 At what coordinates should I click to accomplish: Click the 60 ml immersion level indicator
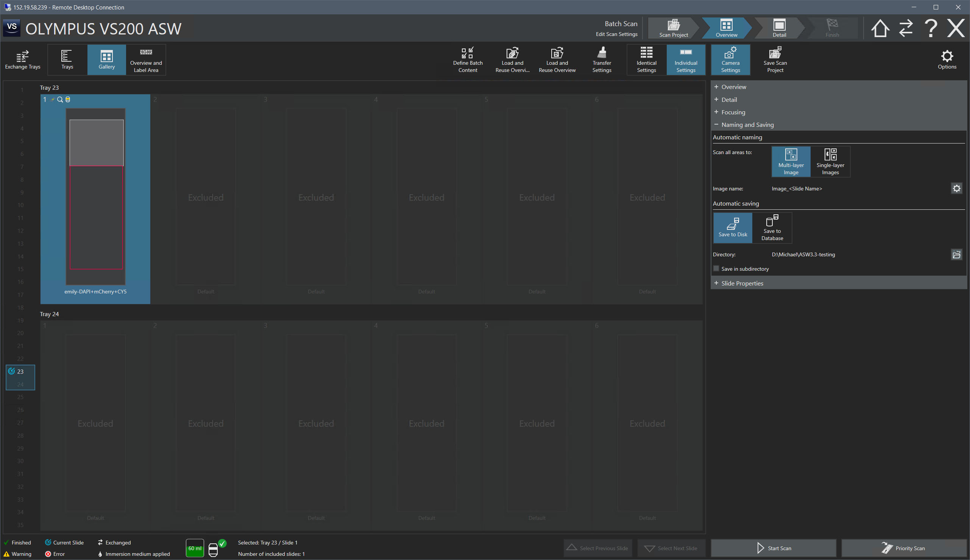point(195,549)
